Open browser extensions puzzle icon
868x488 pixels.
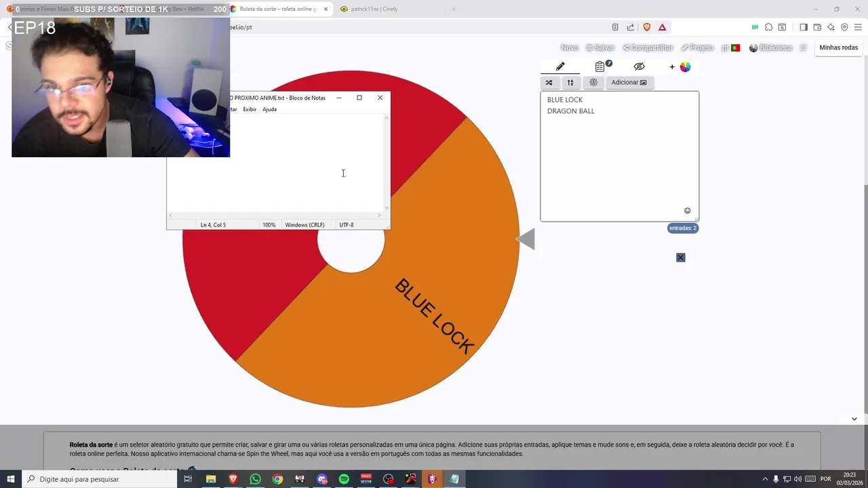(x=768, y=27)
